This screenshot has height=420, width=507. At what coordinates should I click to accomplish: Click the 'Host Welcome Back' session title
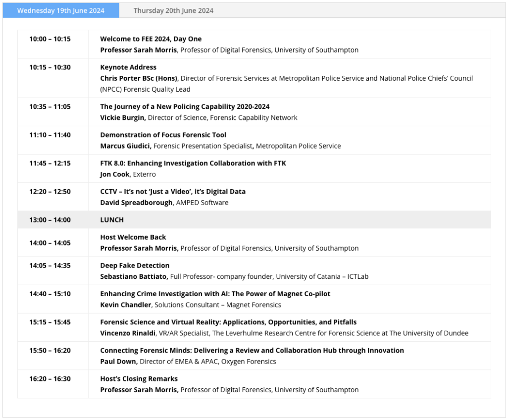pos(133,237)
